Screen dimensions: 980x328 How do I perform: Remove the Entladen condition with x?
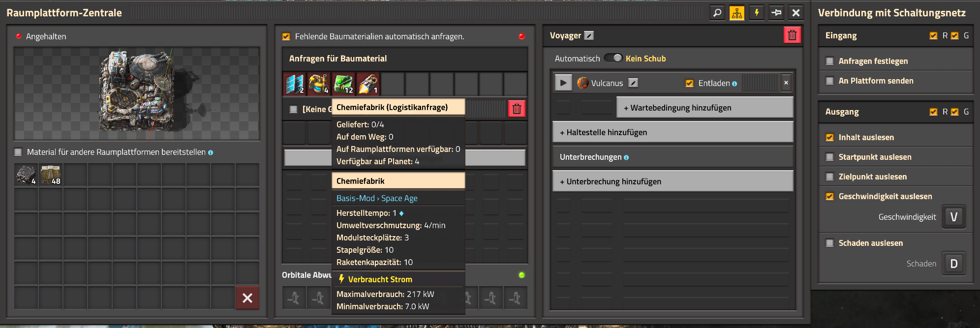tap(786, 83)
